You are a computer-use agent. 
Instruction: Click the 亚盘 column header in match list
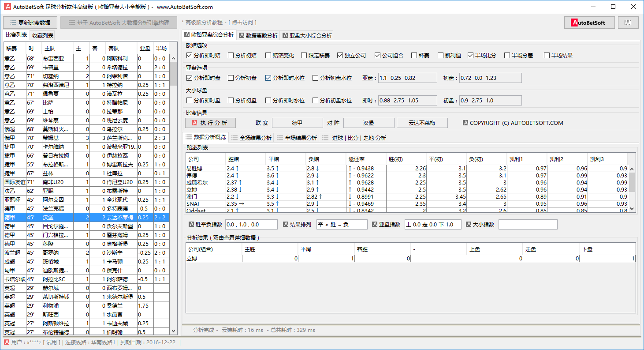(x=145, y=48)
